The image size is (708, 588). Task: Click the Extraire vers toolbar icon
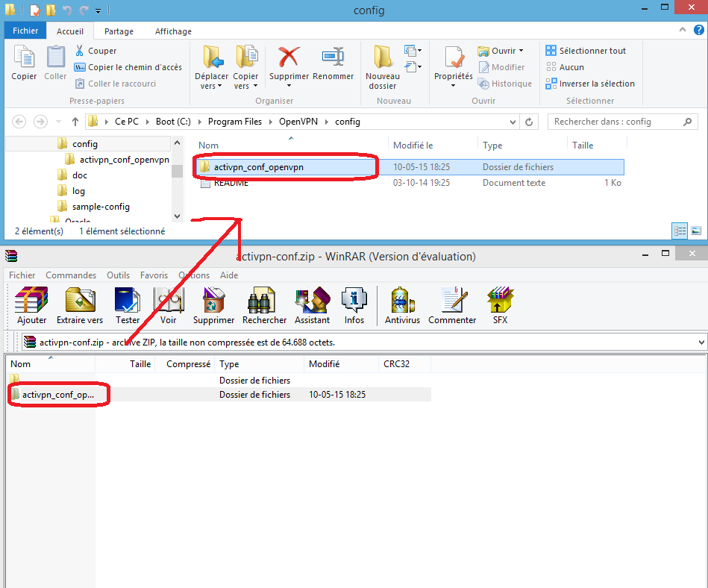[80, 301]
